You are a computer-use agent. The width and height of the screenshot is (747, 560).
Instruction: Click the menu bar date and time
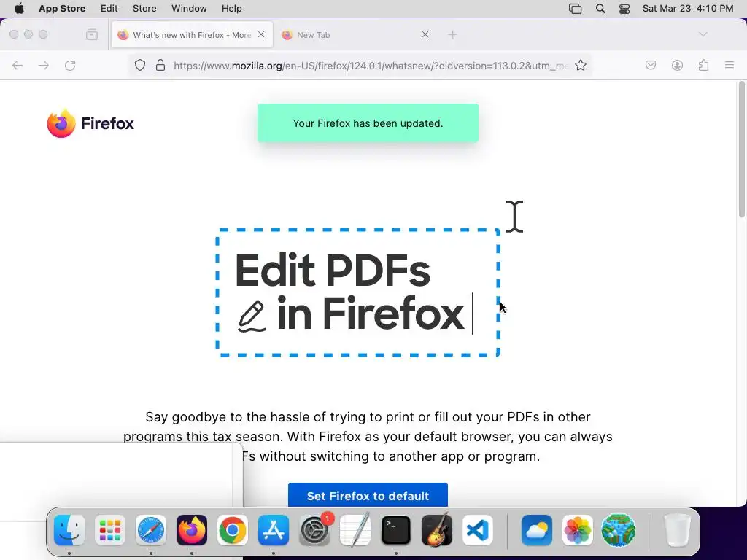click(x=687, y=9)
